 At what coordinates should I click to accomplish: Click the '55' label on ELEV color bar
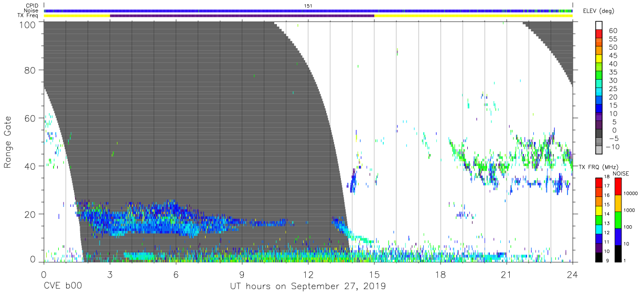coord(614,39)
